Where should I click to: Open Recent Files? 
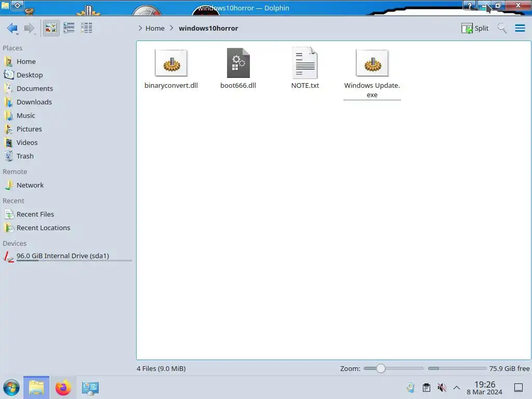point(67,215)
